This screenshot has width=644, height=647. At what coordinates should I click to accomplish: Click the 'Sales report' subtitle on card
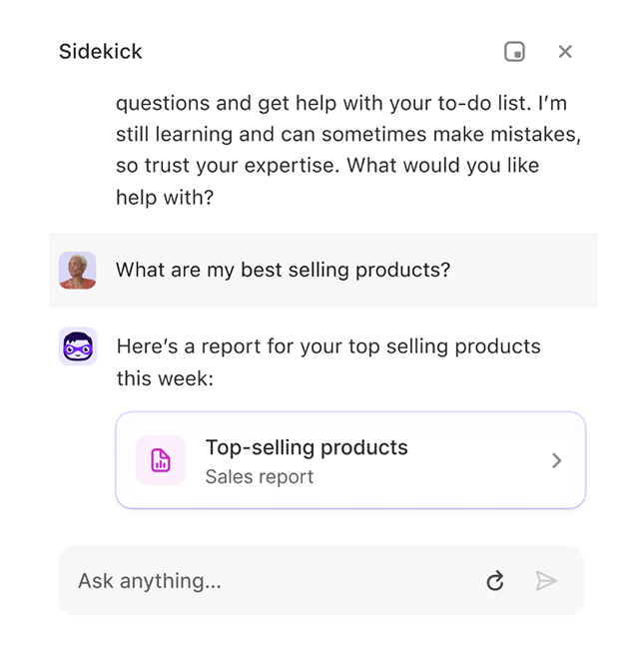[260, 476]
